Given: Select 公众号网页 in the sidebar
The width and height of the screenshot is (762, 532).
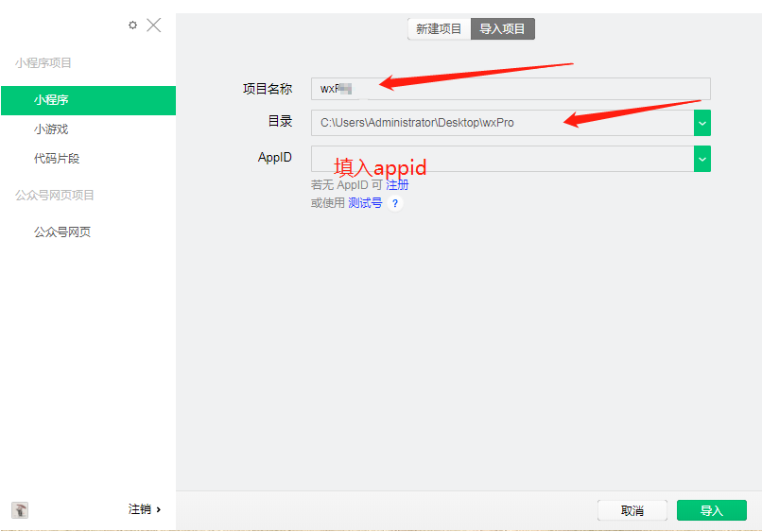Looking at the screenshot, I should [62, 232].
